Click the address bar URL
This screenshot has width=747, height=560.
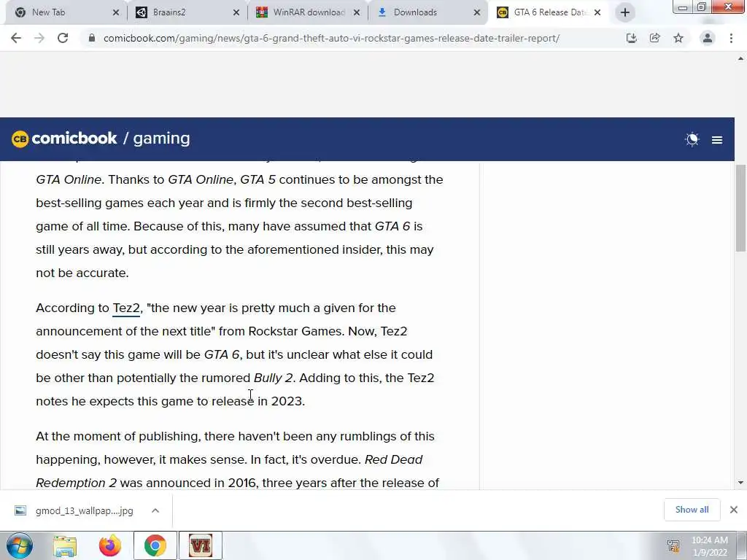click(331, 38)
